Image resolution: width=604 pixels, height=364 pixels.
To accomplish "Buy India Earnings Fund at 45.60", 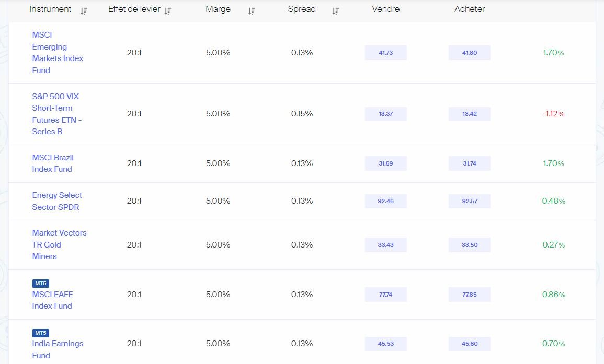I will [470, 344].
